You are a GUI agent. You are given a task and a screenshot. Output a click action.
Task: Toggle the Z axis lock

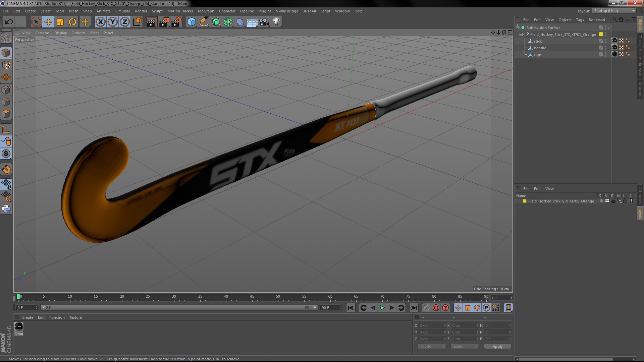125,22
